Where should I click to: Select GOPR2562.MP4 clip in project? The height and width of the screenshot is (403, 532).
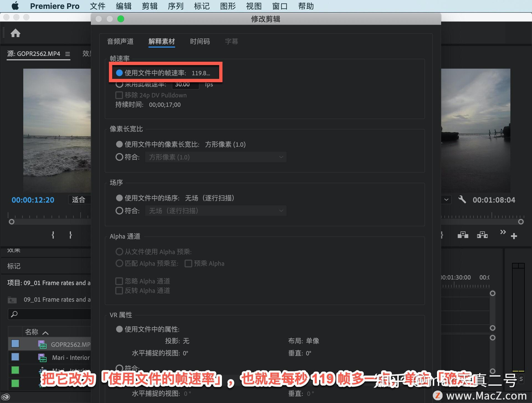click(70, 345)
